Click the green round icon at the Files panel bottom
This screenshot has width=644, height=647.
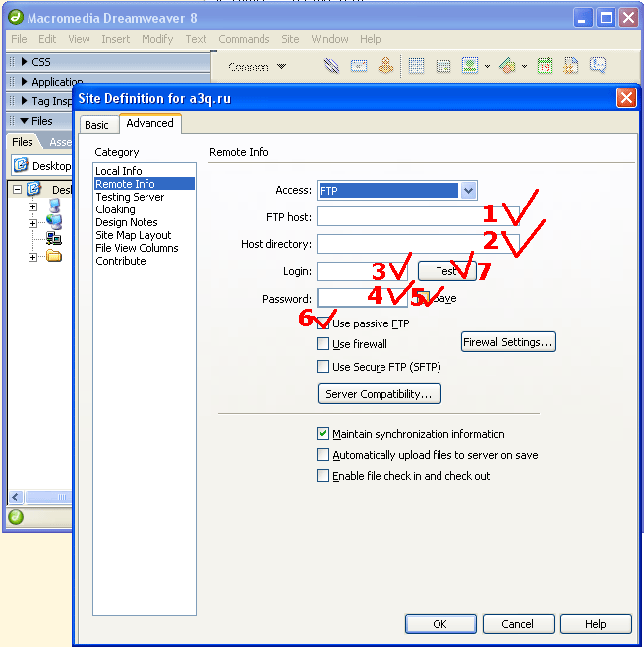point(16,516)
